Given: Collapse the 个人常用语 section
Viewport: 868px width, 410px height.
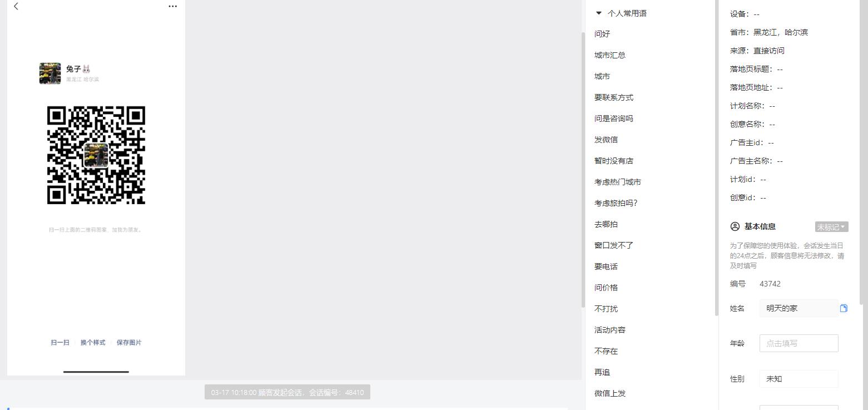Looking at the screenshot, I should 599,13.
